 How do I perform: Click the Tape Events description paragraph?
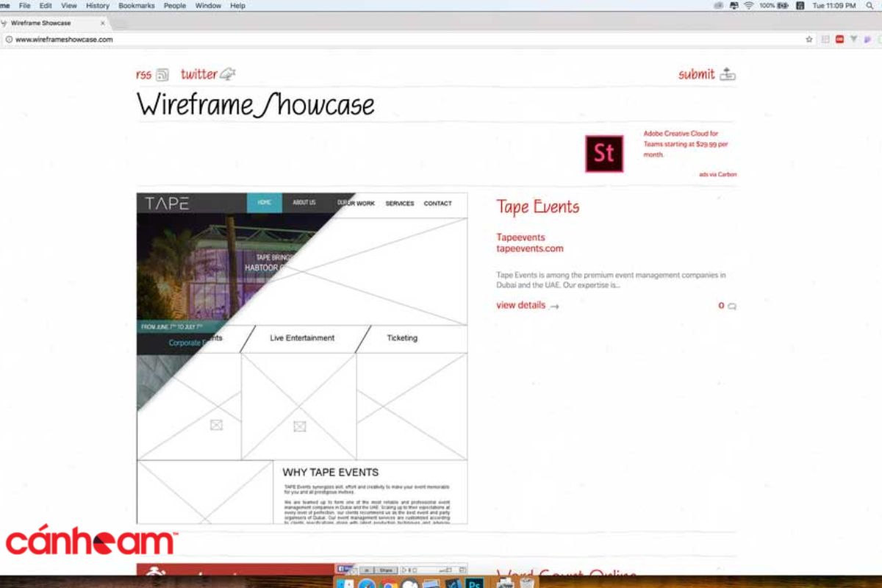(x=611, y=280)
